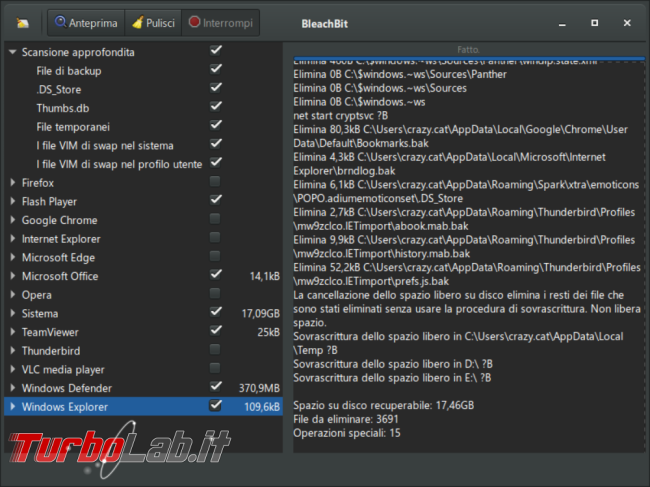Screen dimensions: 650x487
Task: Expand the Google Chrome entry
Action: coord(12,220)
